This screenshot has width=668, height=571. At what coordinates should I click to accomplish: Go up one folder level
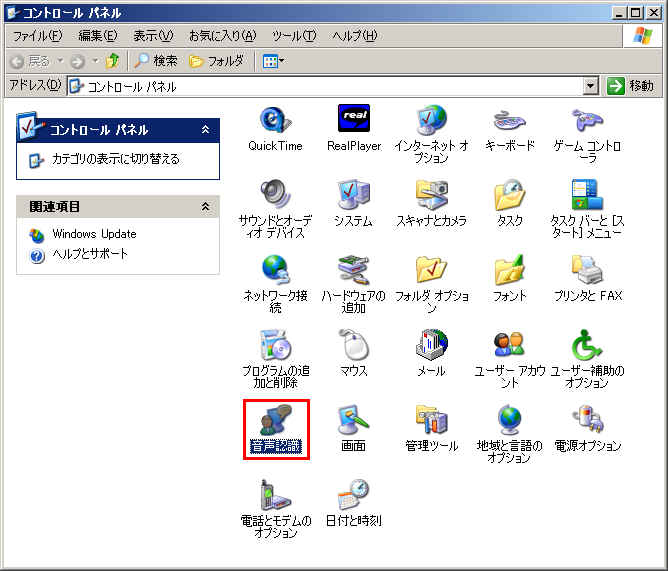[x=112, y=61]
